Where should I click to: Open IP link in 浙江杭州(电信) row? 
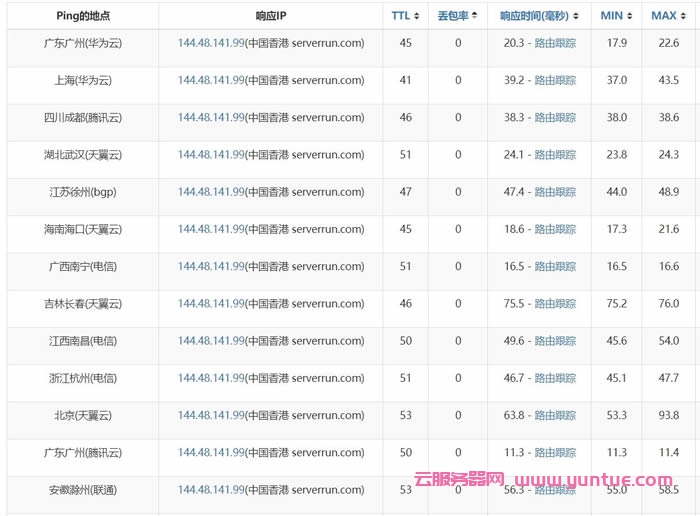point(211,378)
